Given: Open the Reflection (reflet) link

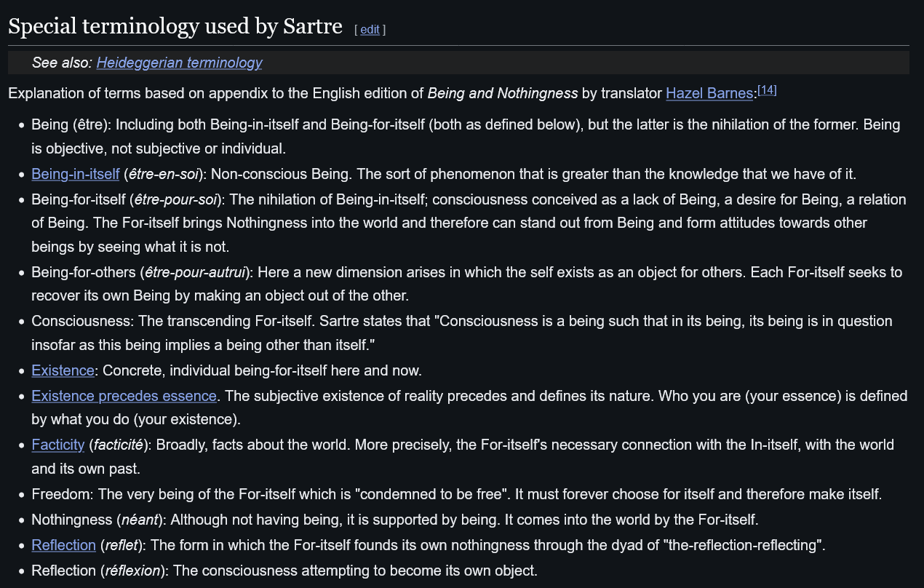Looking at the screenshot, I should [x=63, y=545].
